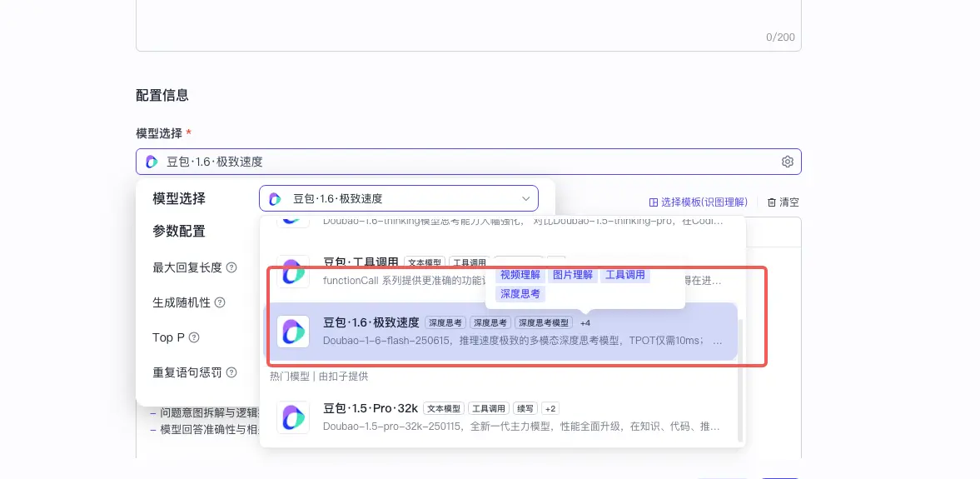The image size is (980, 479).
Task: Click the 最大回复长度 label
Action: click(187, 267)
